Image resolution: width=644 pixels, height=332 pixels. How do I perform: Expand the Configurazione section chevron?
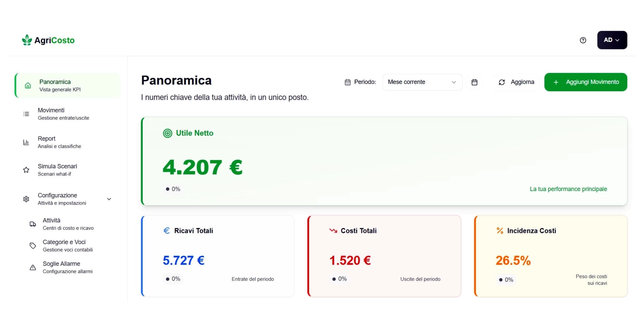click(109, 199)
